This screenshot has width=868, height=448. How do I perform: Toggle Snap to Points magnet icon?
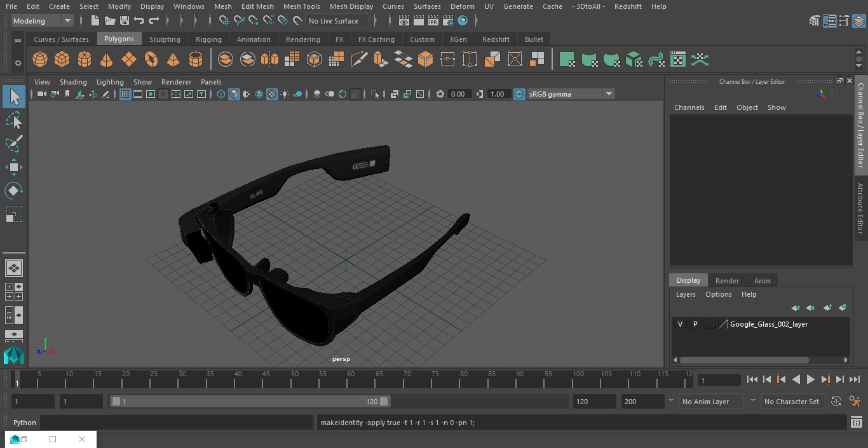pos(254,21)
